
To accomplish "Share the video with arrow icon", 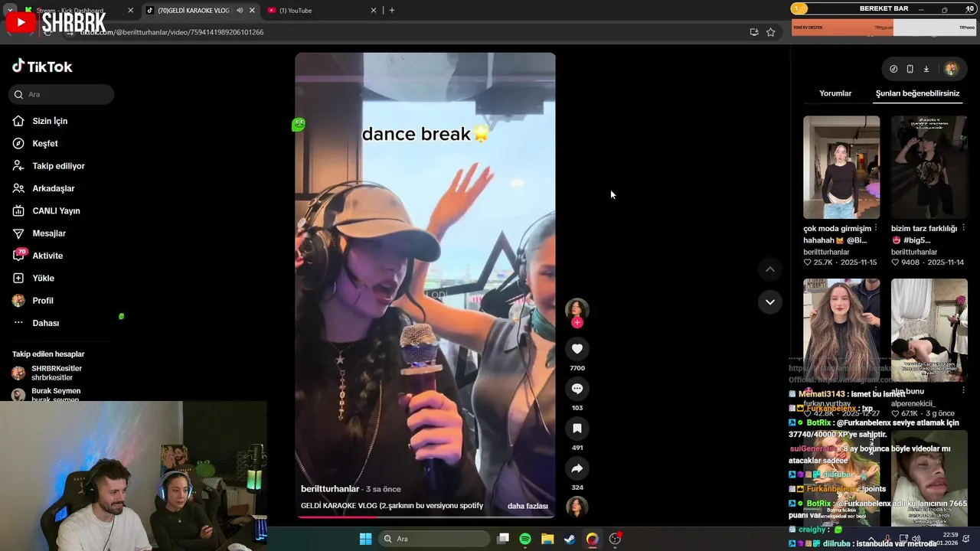I will (577, 468).
